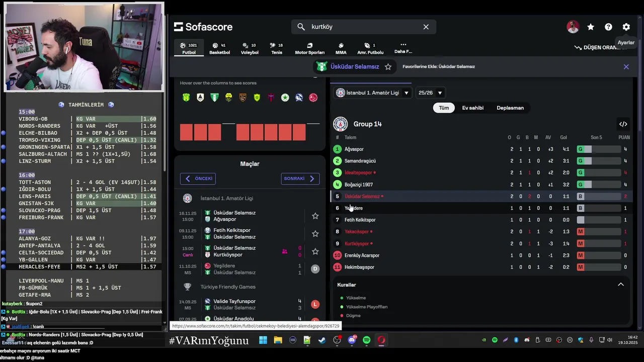
Task: Star the Fetih Kelkitspor match
Action: 315,233
